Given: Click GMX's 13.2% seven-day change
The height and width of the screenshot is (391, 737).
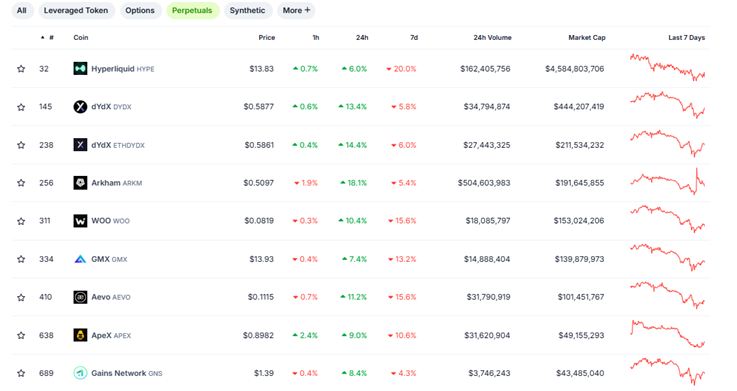Looking at the screenshot, I should click(402, 259).
